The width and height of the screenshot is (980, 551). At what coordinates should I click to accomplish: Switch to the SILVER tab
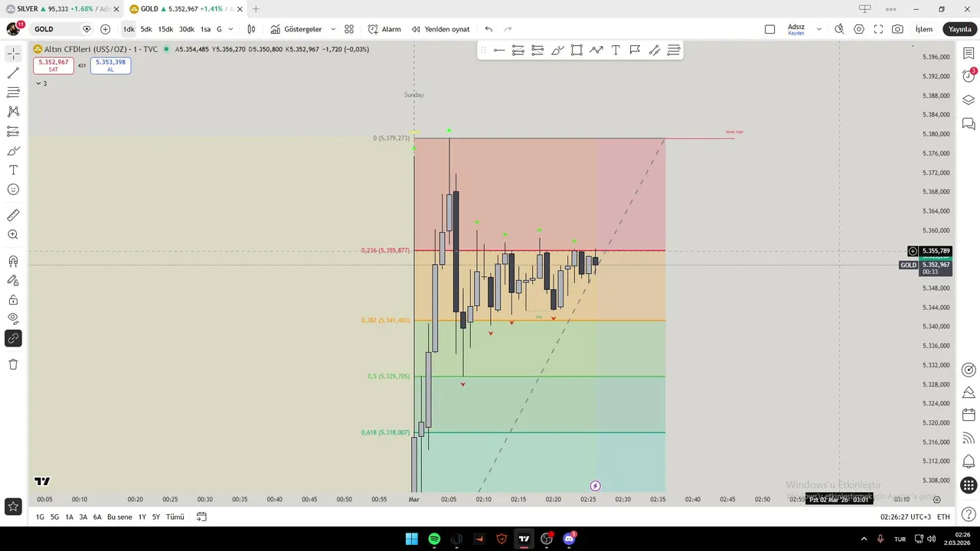pos(60,9)
